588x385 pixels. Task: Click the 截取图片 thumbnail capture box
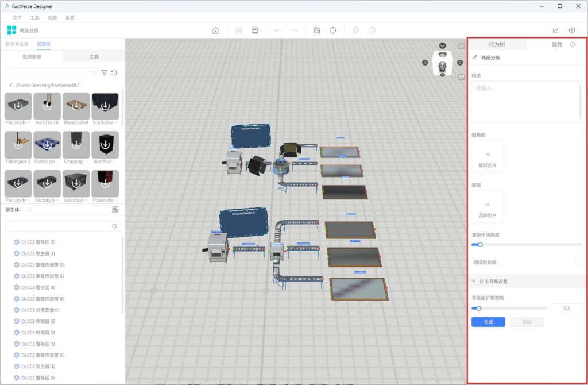coord(487,157)
